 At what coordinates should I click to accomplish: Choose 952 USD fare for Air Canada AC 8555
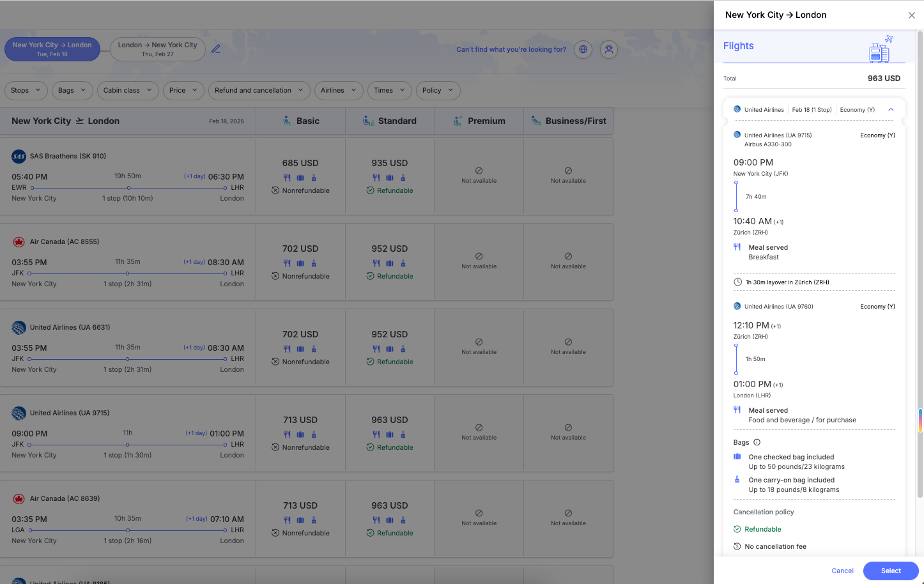tap(390, 262)
